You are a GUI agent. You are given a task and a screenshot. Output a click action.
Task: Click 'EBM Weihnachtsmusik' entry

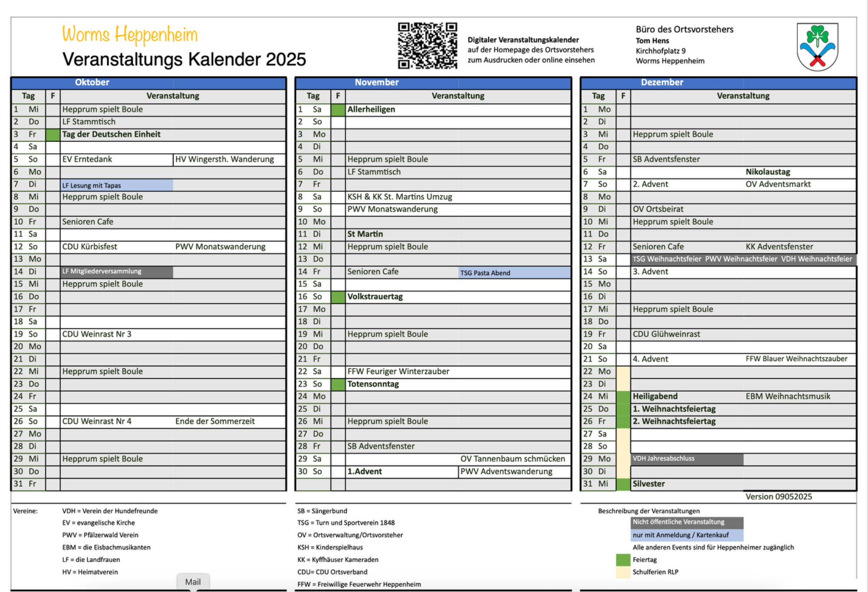(788, 396)
